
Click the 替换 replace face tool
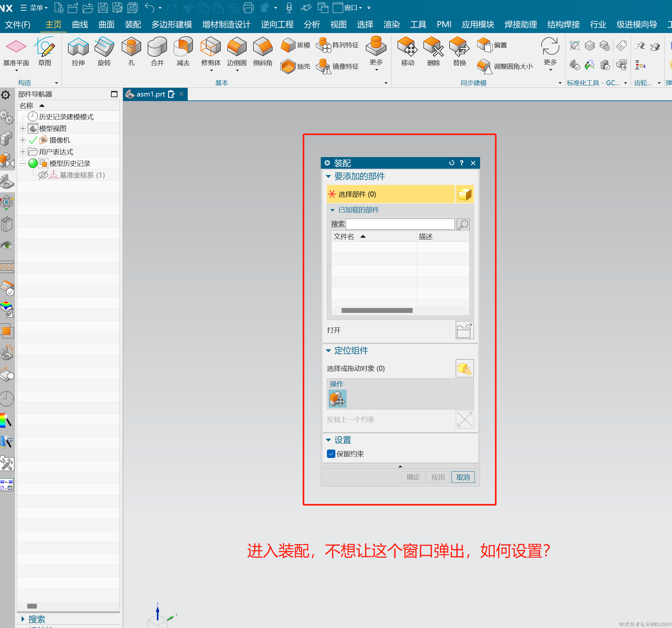(x=459, y=51)
